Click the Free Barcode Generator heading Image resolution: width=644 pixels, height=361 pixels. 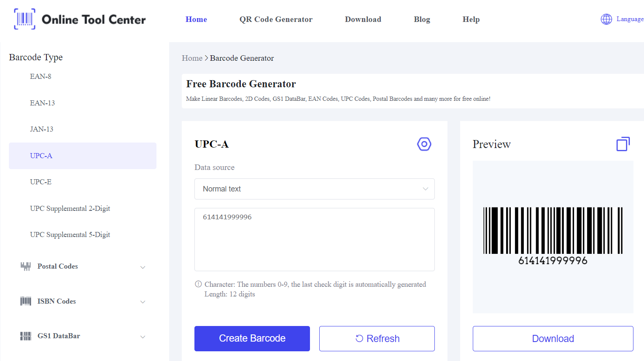pyautogui.click(x=241, y=84)
